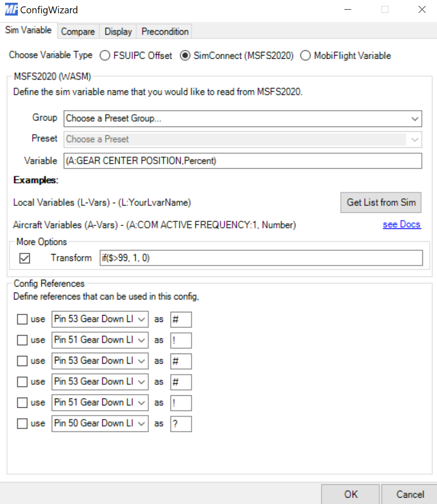Image resolution: width=437 pixels, height=504 pixels.
Task: Confirm settings with the OK button
Action: (x=351, y=494)
